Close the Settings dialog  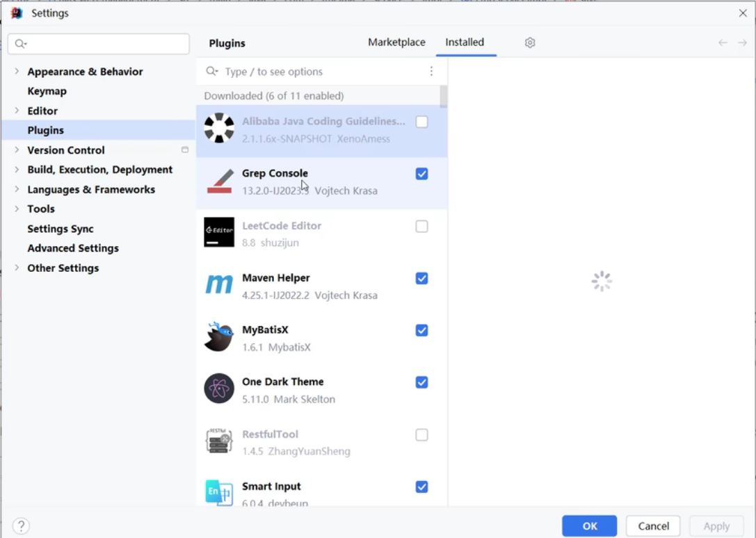pyautogui.click(x=743, y=13)
